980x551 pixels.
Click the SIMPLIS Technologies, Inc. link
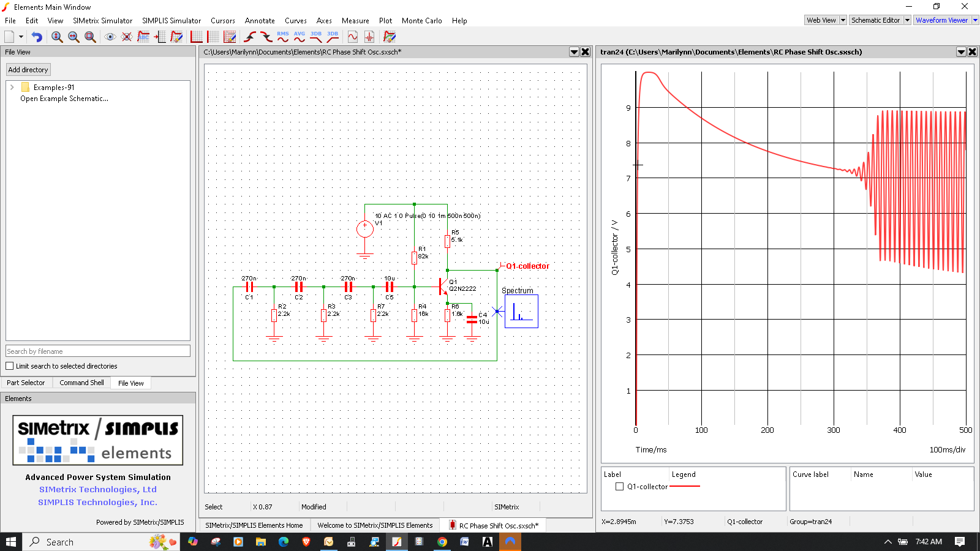pos(98,503)
